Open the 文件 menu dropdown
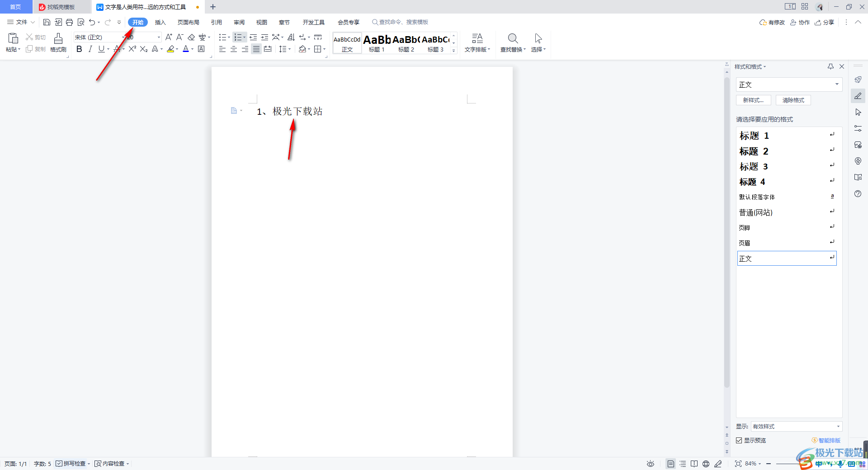The image size is (868, 470). pyautogui.click(x=21, y=22)
